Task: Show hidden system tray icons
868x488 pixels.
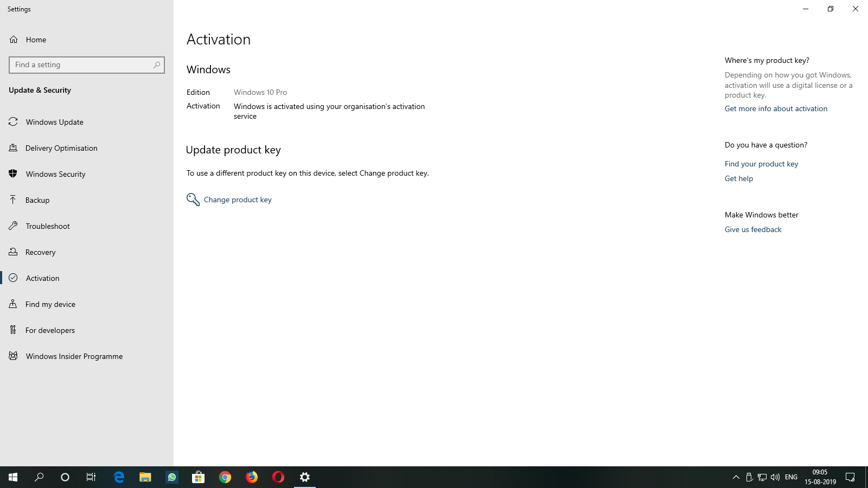Action: (736, 477)
